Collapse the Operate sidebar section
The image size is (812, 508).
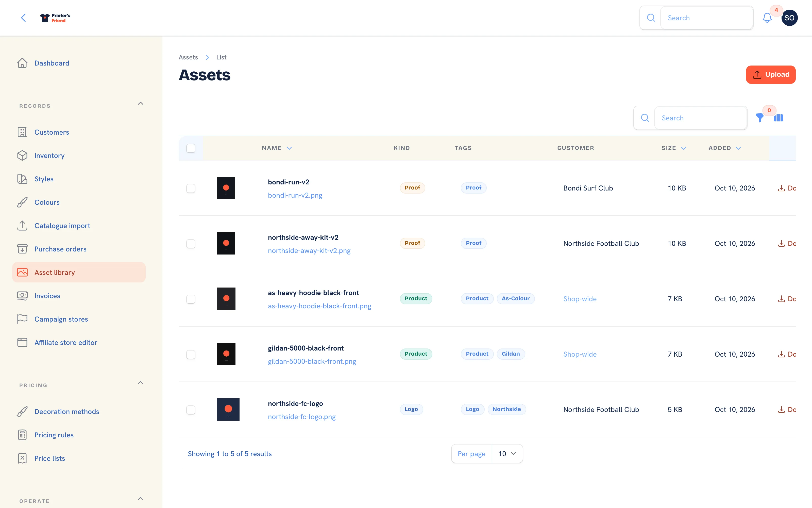pos(141,499)
